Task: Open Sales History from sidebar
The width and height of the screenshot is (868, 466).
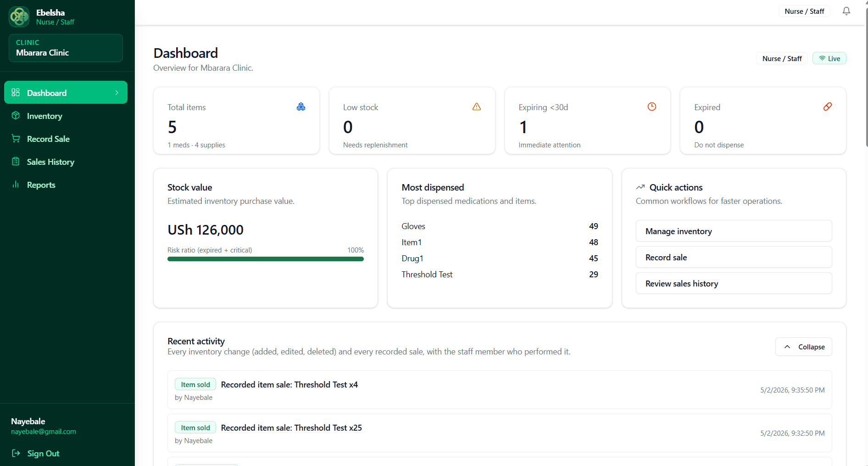Action: [x=66, y=162]
